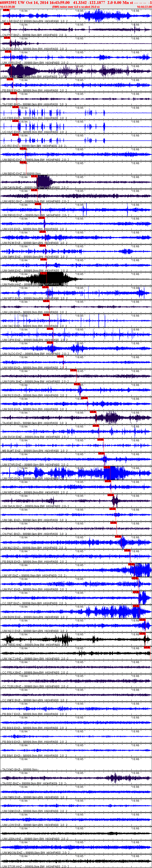
Task: Select the UW SHUK BHZ station label
Action: (35, 506)
